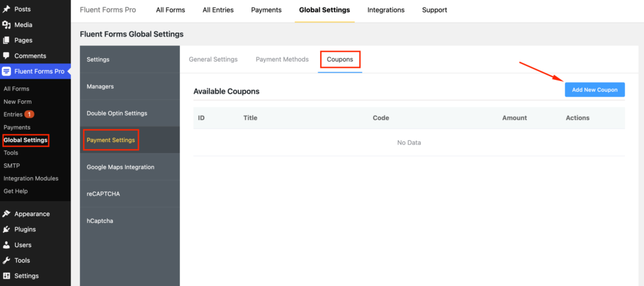This screenshot has height=286, width=644.
Task: Click the ID column header
Action: coord(201,118)
